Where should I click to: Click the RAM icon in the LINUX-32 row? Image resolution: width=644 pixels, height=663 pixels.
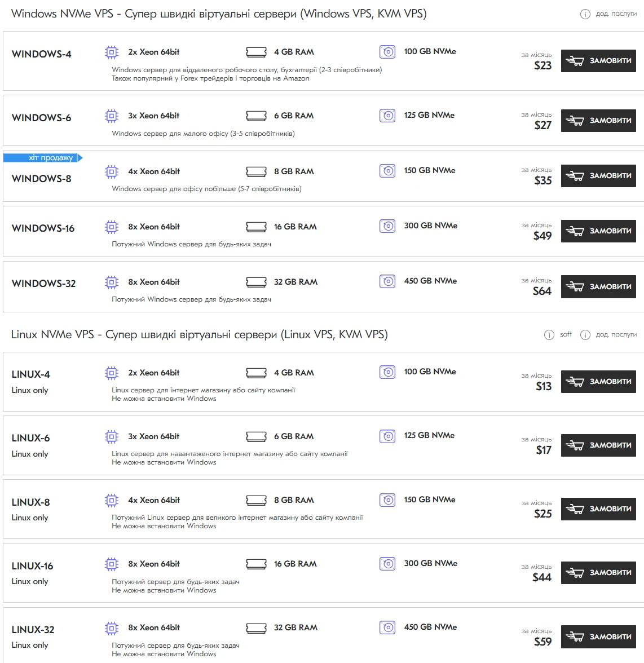click(x=256, y=628)
